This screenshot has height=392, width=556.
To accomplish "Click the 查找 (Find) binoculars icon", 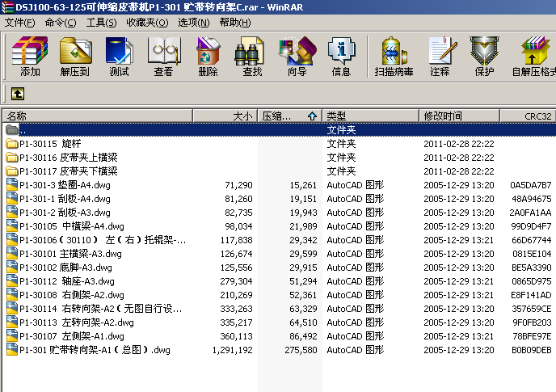I will click(252, 57).
